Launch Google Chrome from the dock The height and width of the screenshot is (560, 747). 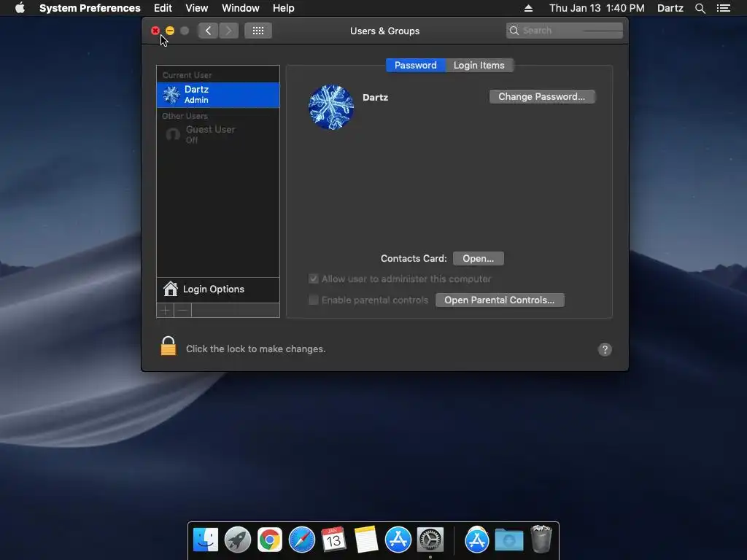click(270, 540)
